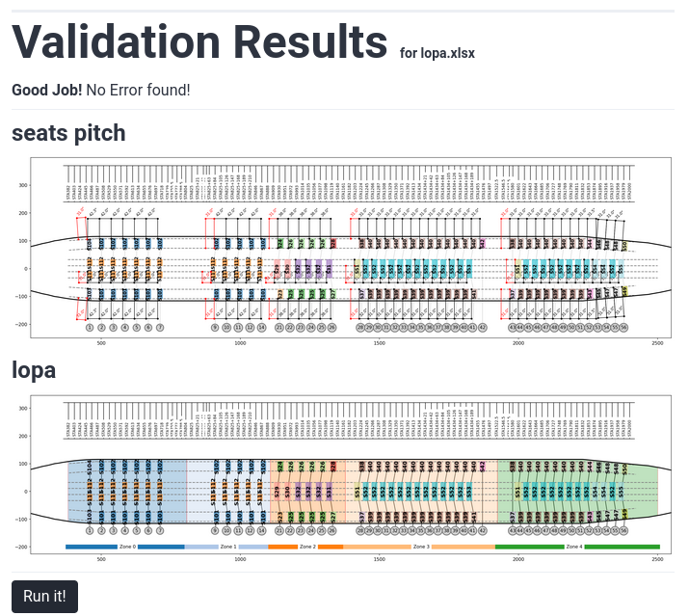Click row 9 circle in lopa chart

[215, 530]
